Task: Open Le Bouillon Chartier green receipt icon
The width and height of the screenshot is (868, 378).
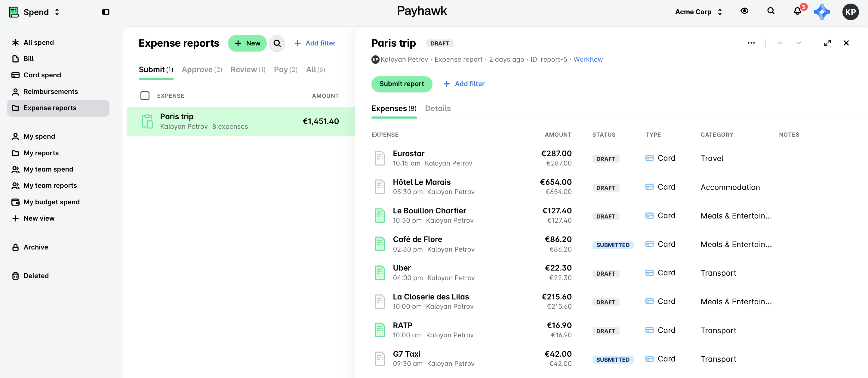Action: [380, 215]
